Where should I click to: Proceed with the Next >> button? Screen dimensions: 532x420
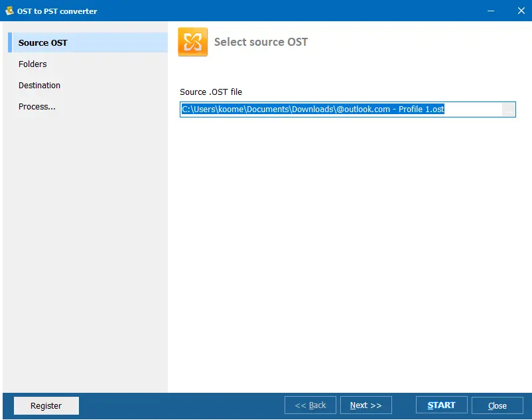pos(366,405)
